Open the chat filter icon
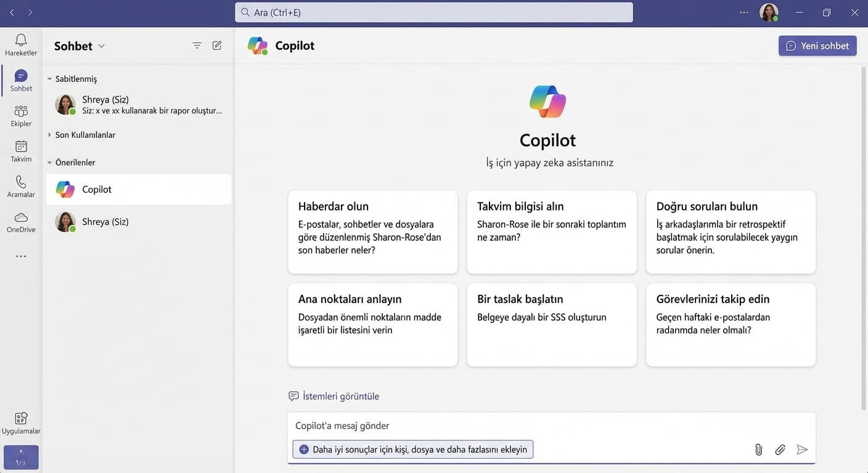868x473 pixels. click(x=197, y=45)
